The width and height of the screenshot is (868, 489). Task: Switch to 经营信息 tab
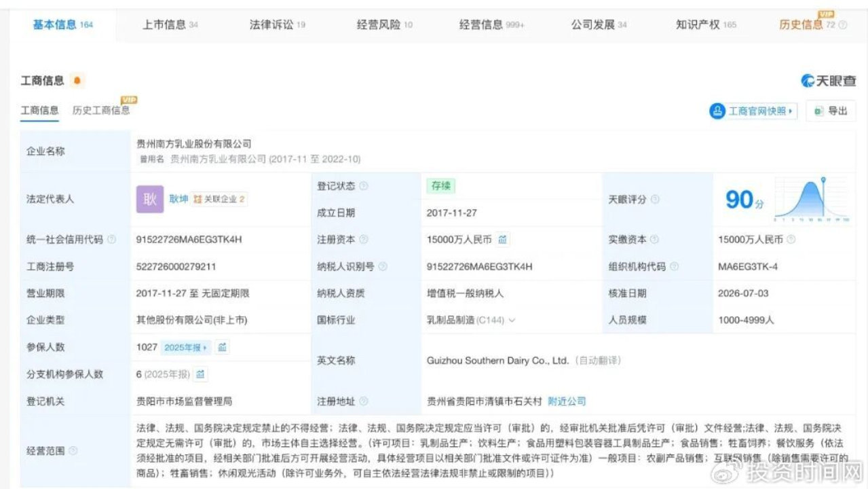click(x=492, y=25)
